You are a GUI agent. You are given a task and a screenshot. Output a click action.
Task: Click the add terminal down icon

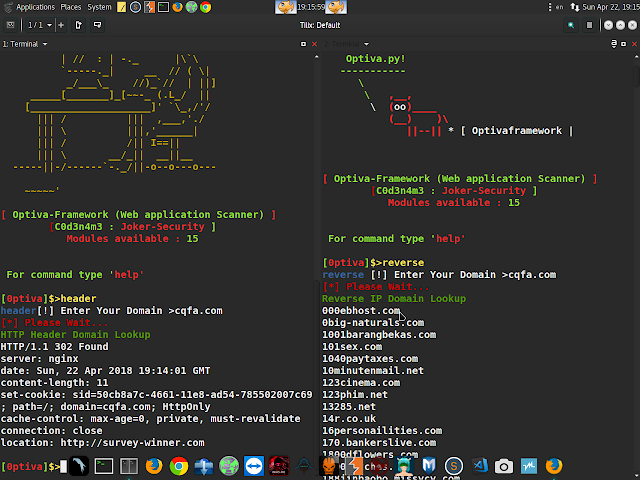pyautogui.click(x=98, y=25)
